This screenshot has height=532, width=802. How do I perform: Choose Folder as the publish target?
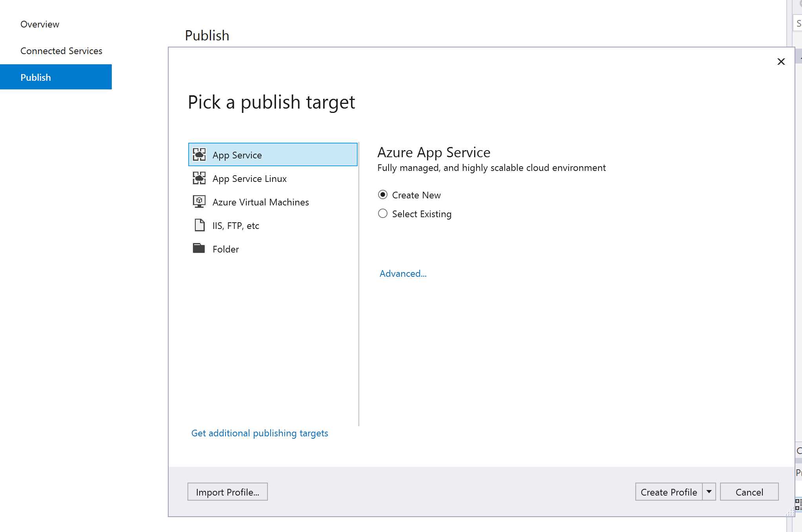coord(226,249)
